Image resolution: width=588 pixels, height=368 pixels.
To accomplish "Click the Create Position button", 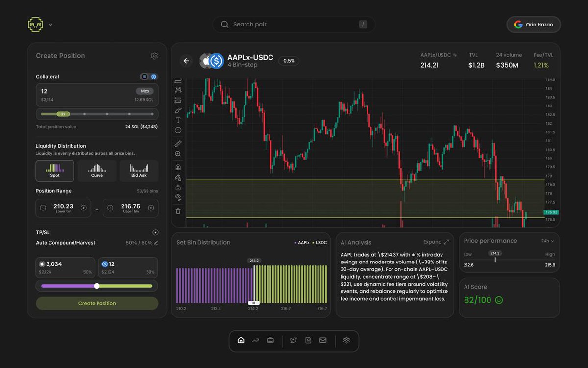I will [x=97, y=303].
